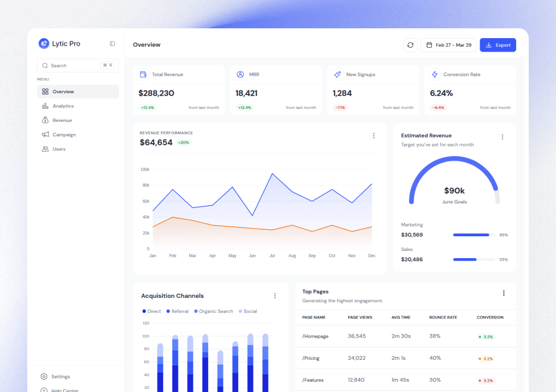Refresh data with the sync icon
This screenshot has width=556, height=392.
(410, 45)
